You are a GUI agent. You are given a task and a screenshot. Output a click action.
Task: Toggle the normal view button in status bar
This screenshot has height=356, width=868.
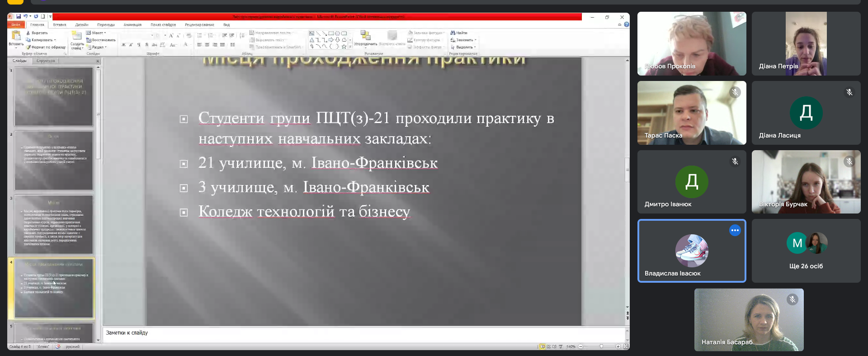click(x=542, y=347)
